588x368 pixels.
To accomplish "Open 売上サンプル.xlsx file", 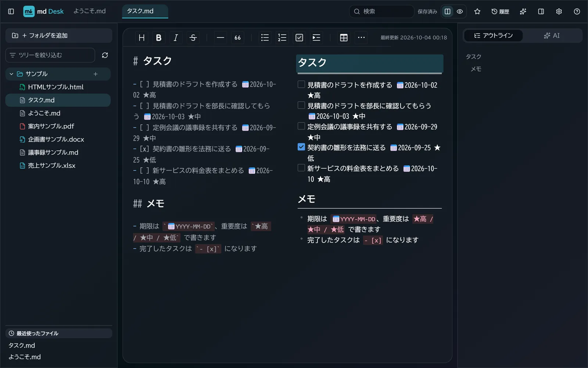I will click(58, 166).
